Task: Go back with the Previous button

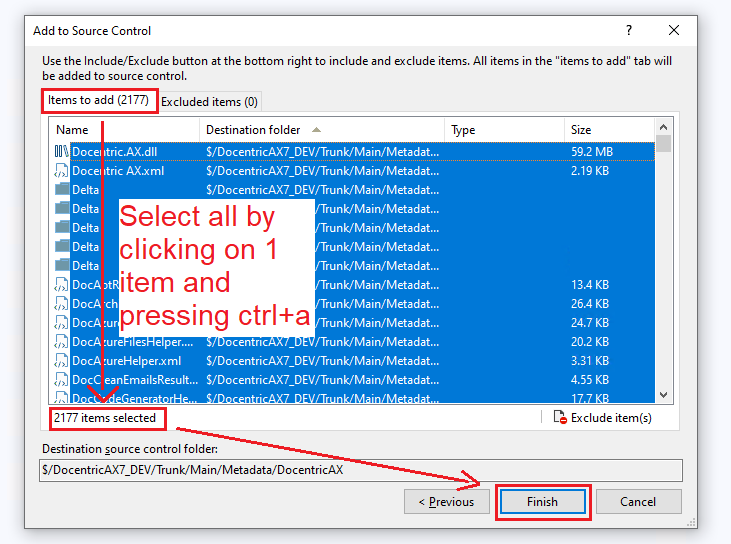Action: (447, 502)
